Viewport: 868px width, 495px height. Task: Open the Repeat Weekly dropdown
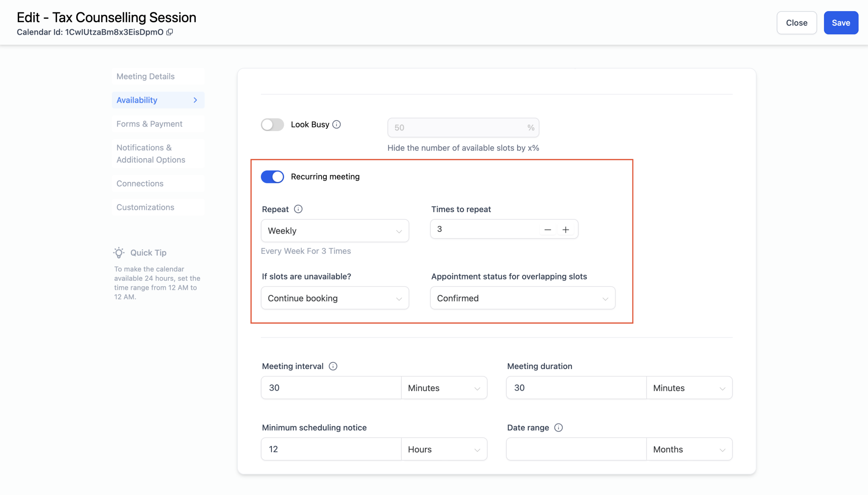tap(335, 231)
